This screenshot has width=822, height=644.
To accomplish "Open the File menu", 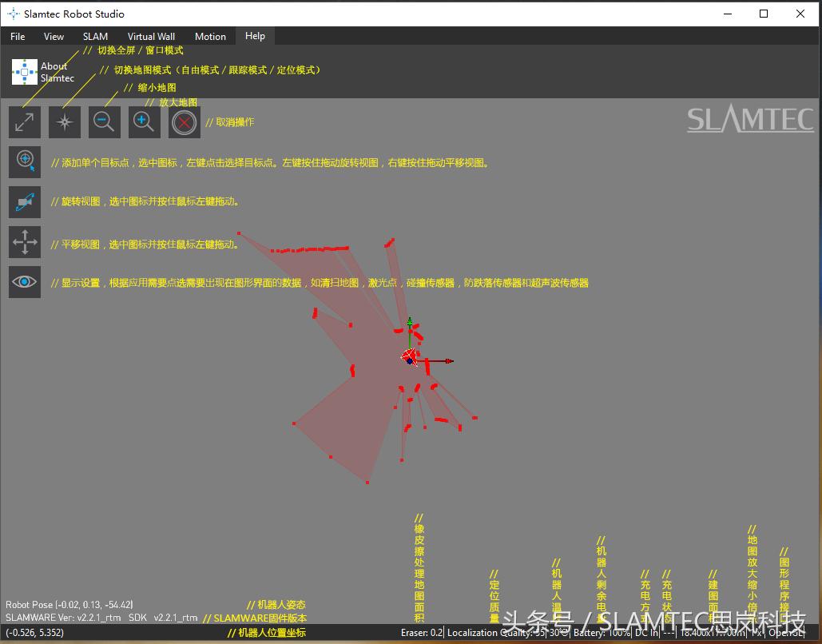I will pyautogui.click(x=18, y=36).
